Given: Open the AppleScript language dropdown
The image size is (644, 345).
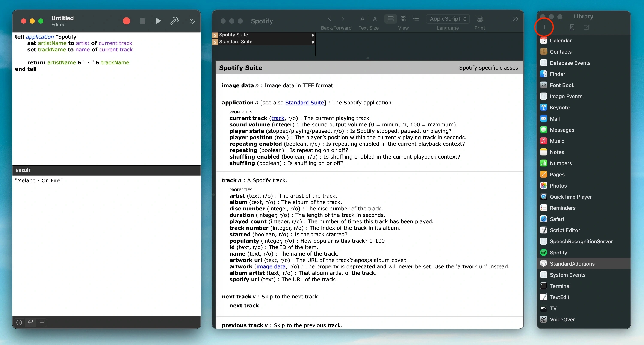Looking at the screenshot, I should pos(448,19).
